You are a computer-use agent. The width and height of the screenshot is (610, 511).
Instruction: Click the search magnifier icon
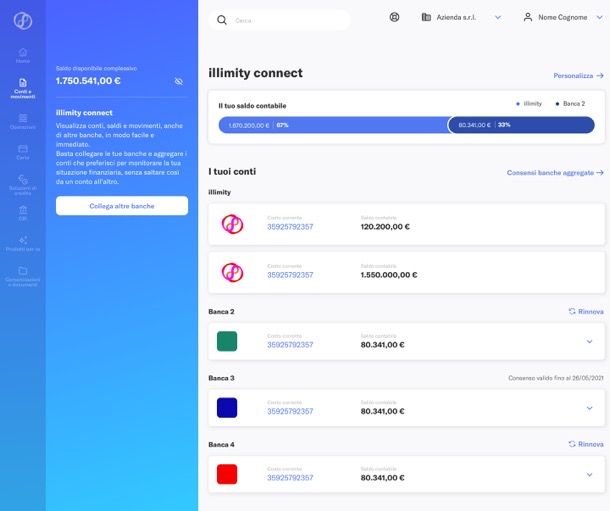pos(222,20)
